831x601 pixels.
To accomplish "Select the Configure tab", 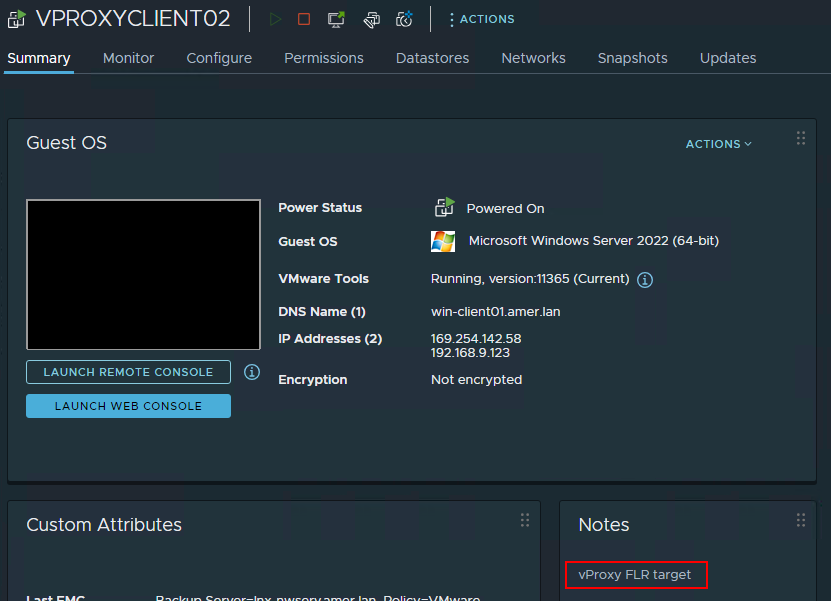I will [219, 58].
